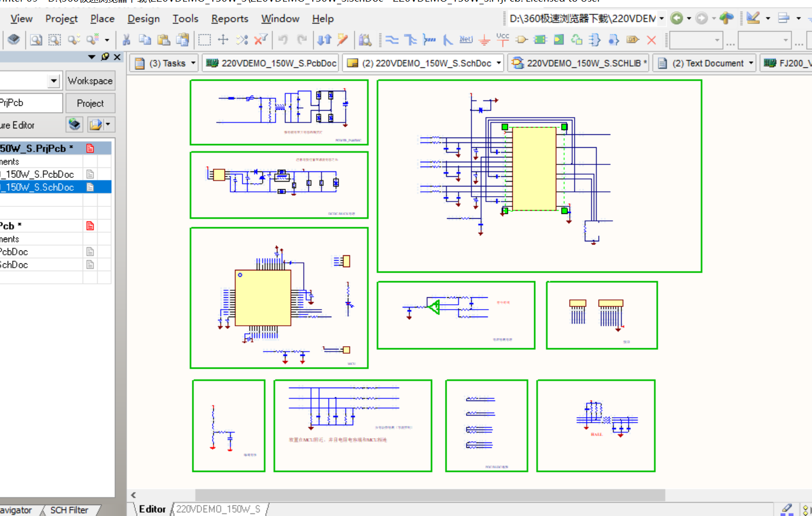
Task: Open the Tools menu
Action: 185,18
